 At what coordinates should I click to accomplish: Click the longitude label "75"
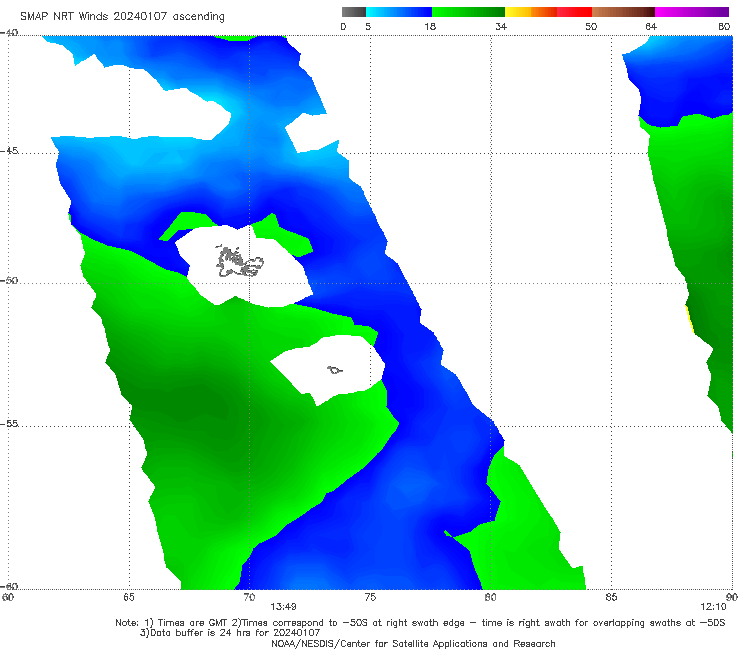click(x=370, y=597)
